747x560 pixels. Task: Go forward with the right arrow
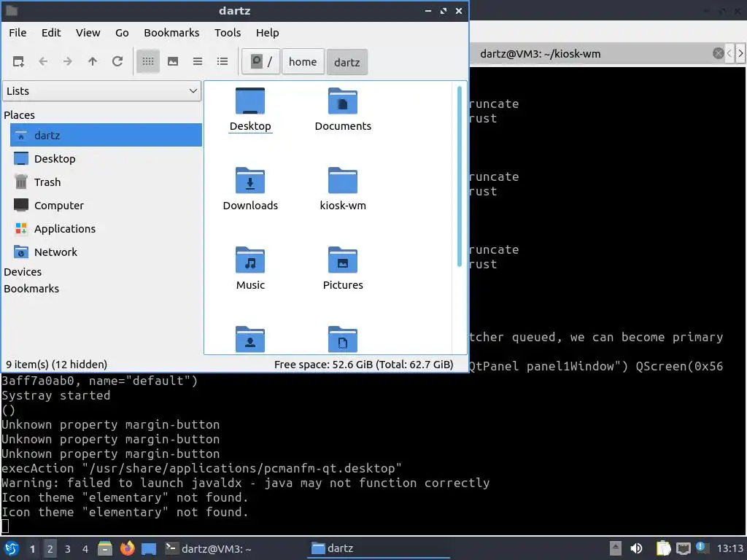68,61
